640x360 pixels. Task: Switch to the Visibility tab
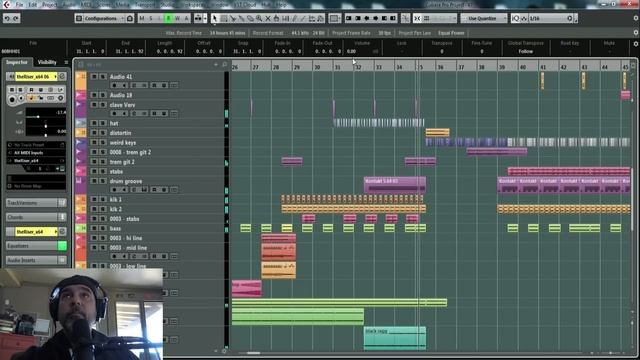point(47,62)
